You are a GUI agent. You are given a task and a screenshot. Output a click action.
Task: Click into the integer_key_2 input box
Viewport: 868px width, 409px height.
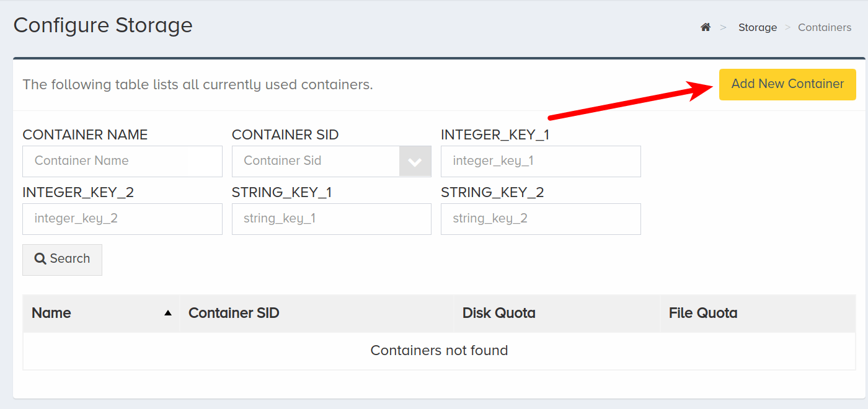click(x=122, y=219)
